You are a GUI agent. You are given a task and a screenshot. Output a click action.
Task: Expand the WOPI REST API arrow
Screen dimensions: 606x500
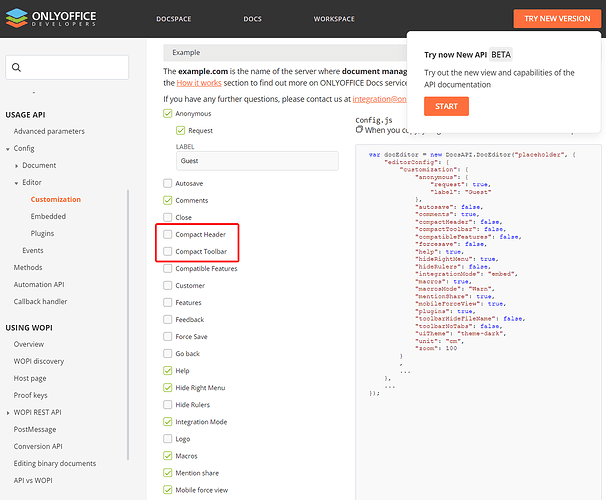(x=8, y=413)
